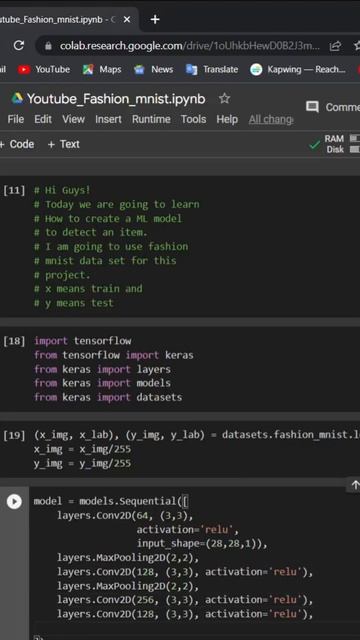360x640 pixels.
Task: Open a new browser tab
Action: 155,19
